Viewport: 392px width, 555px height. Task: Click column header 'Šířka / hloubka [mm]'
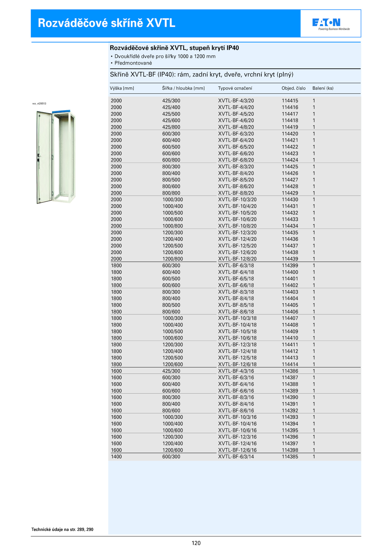183,88
